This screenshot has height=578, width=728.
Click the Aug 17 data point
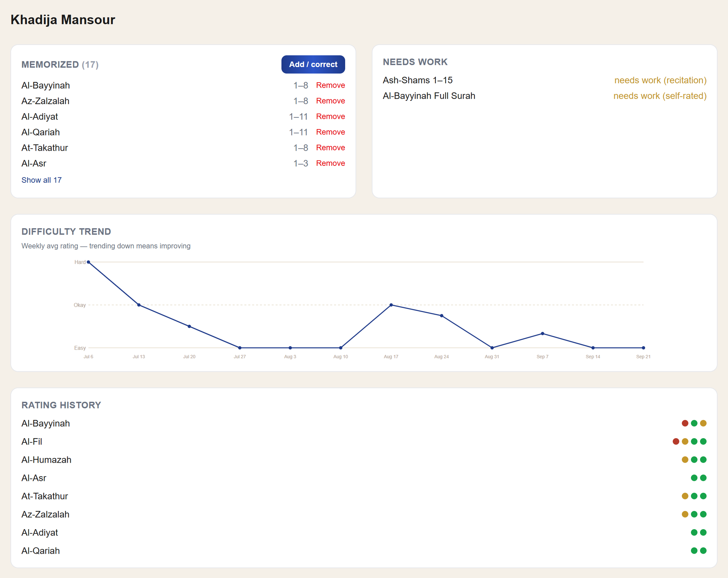click(391, 305)
